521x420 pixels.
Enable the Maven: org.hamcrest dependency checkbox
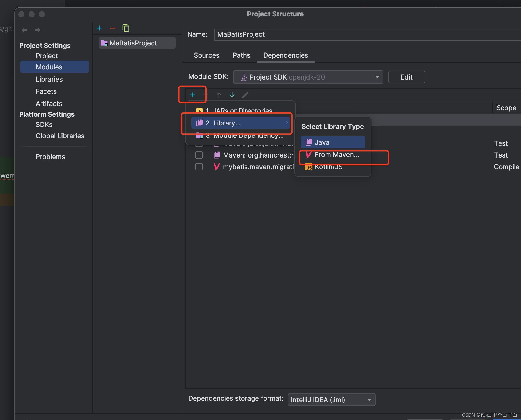[x=199, y=155]
